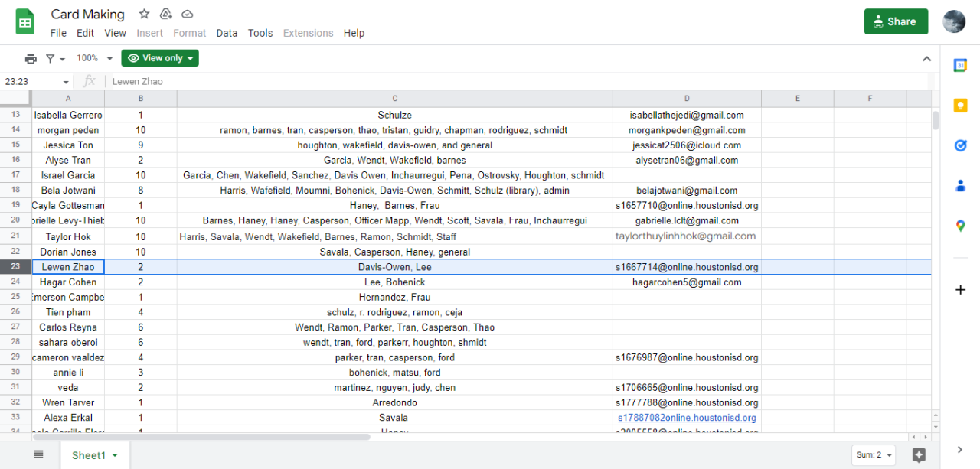Open Contacts side panel
Image resolution: width=980 pixels, height=469 pixels.
(960, 185)
